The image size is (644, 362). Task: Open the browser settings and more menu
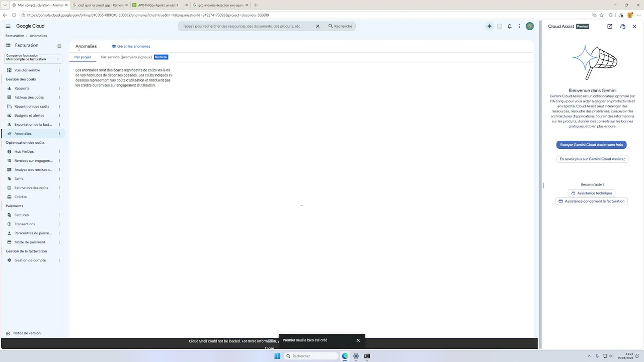pos(639,15)
